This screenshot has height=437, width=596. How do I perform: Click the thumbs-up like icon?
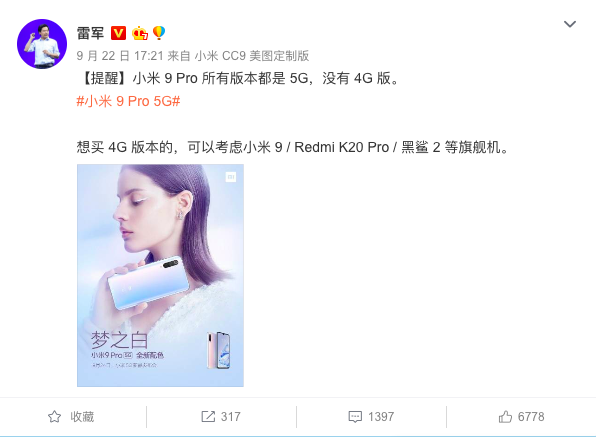click(505, 416)
